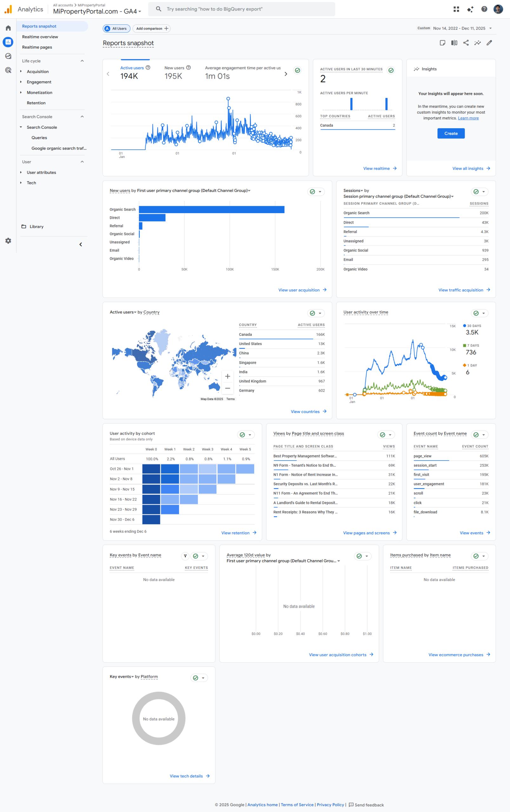Open Admin via the settings gear
This screenshot has width=510, height=812.
[x=8, y=241]
